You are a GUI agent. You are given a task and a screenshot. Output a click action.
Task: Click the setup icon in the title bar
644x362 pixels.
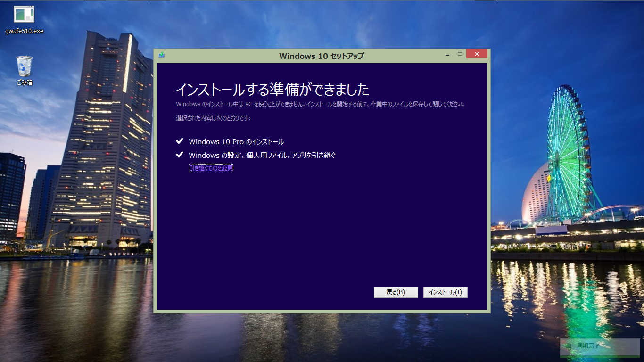click(x=162, y=55)
